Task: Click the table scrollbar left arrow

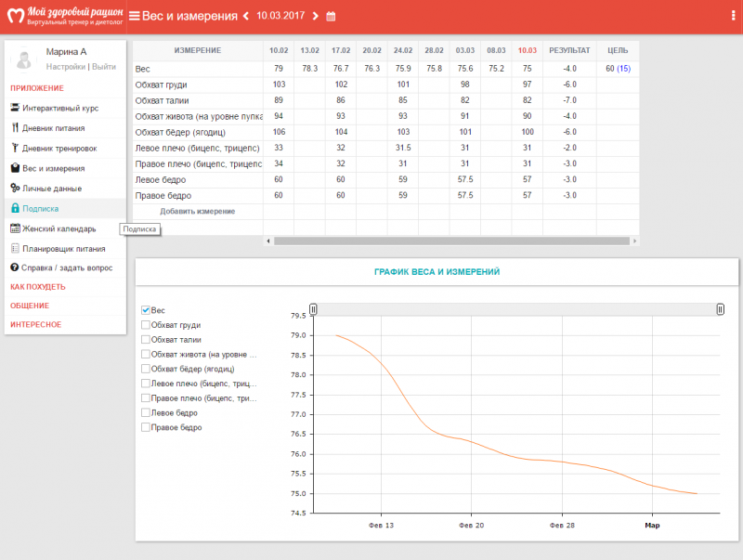Action: (268, 241)
